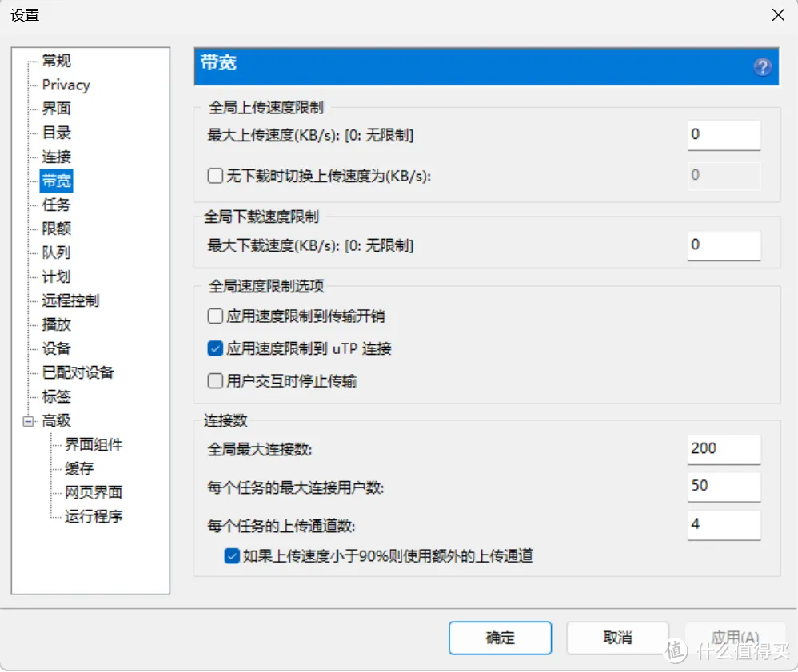The width and height of the screenshot is (798, 672).
Task: Click the help question mark icon
Action: point(762,66)
